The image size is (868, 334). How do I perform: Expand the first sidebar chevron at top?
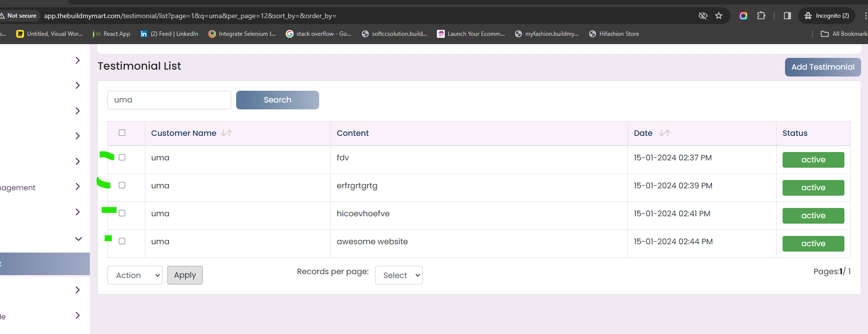[78, 60]
